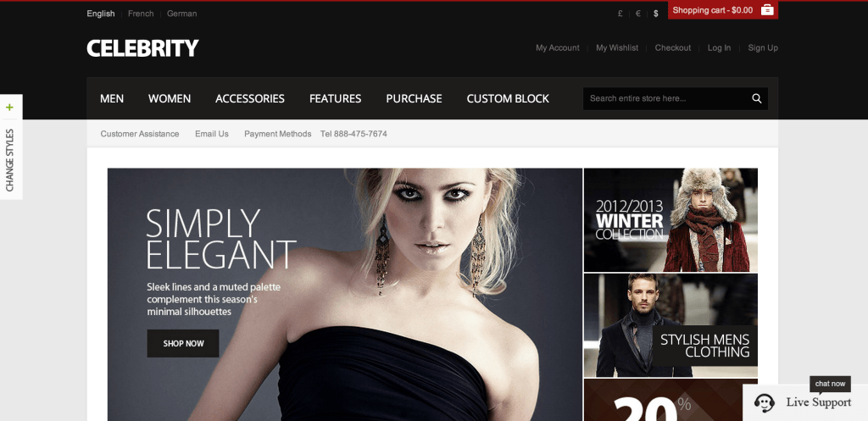This screenshot has height=421, width=868.
Task: Open Live Support chat widget
Action: click(x=805, y=402)
